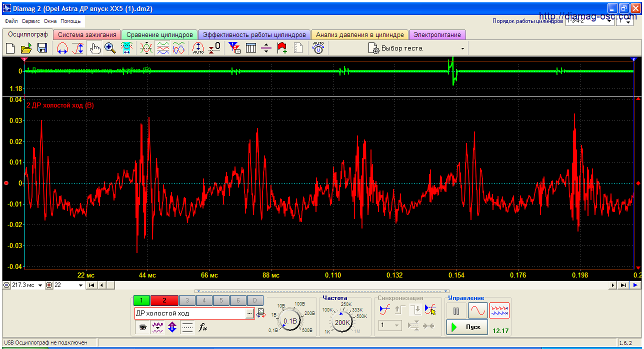644x349 pixels.
Task: Open the Помощь menu
Action: [70, 21]
